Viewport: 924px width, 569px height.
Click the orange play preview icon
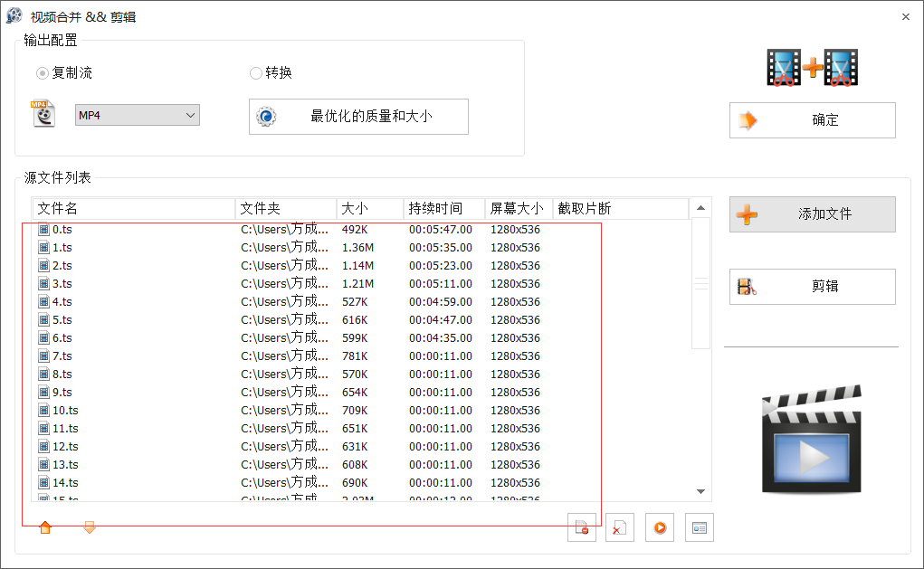pyautogui.click(x=660, y=527)
